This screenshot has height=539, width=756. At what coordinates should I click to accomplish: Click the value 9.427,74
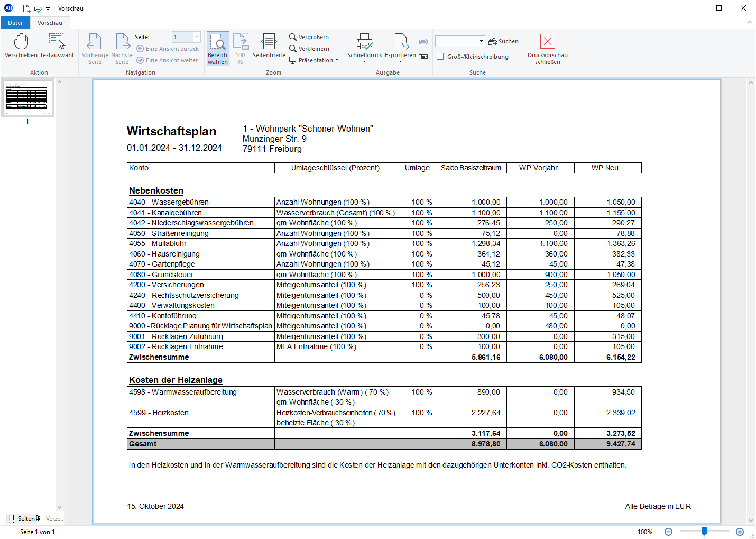(x=621, y=444)
